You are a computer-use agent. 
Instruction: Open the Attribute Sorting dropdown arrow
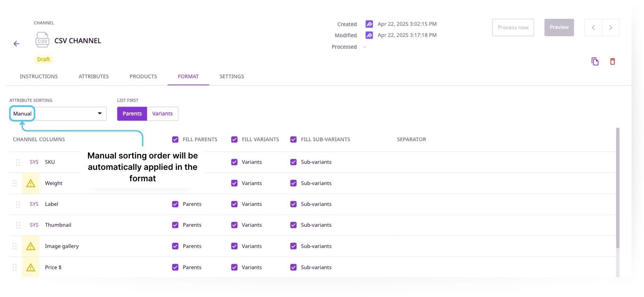click(100, 113)
